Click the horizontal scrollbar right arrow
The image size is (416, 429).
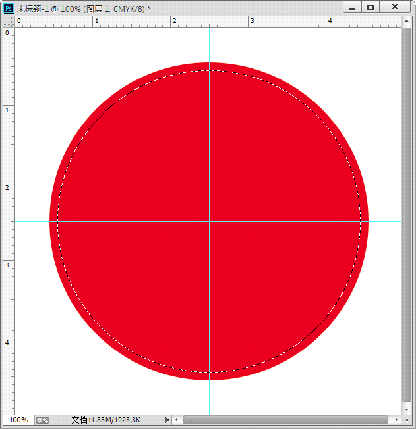[x=397, y=420]
